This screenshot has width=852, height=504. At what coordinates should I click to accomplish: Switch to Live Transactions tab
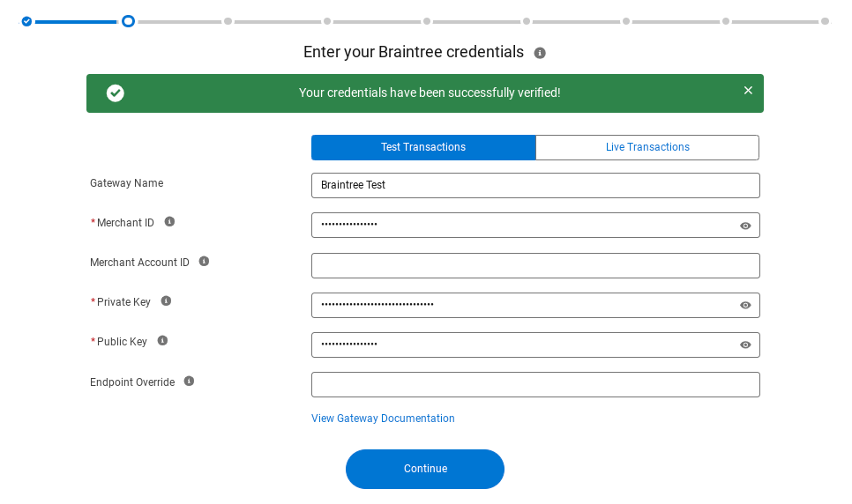647,147
